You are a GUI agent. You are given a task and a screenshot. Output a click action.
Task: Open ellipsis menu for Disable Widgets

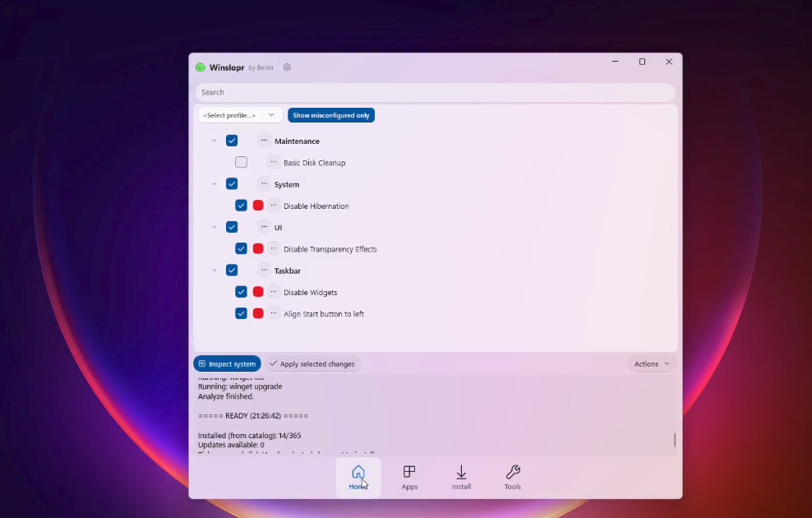[274, 292]
